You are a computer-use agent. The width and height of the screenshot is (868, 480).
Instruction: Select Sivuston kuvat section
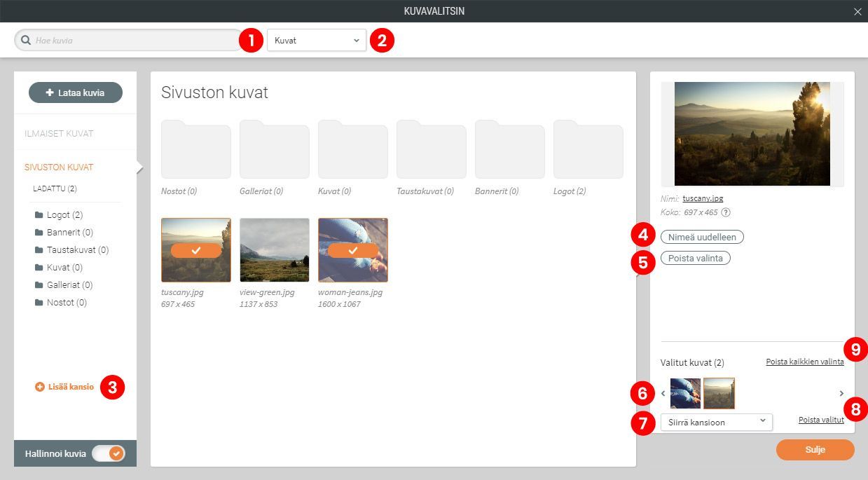pos(59,167)
